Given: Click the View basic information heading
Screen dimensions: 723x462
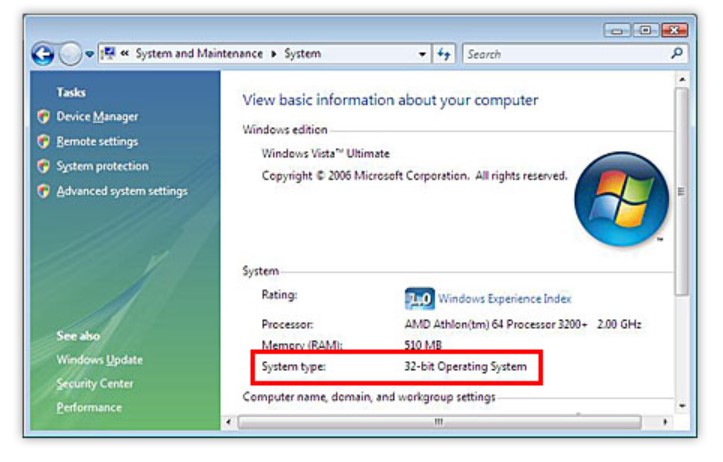Looking at the screenshot, I should point(390,100).
